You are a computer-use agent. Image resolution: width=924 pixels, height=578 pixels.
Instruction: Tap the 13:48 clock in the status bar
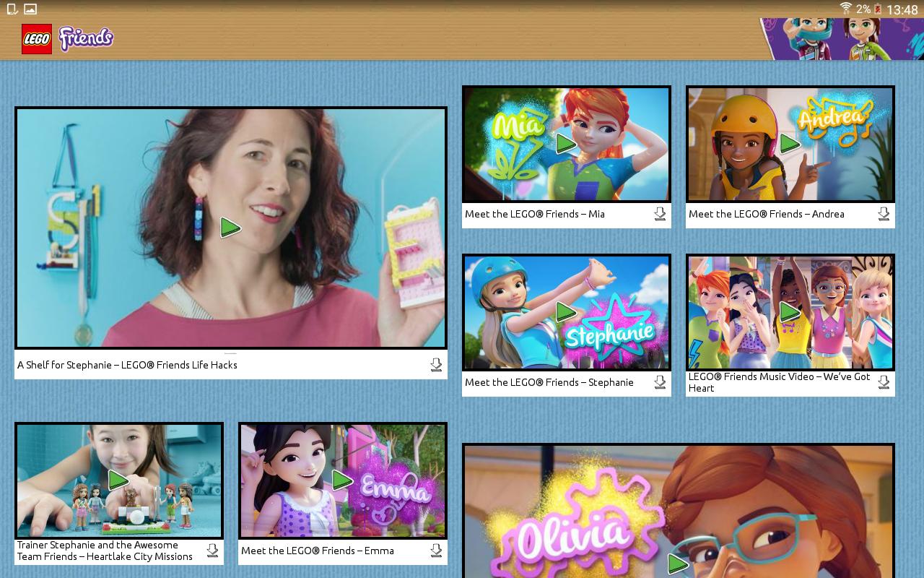[x=902, y=9]
